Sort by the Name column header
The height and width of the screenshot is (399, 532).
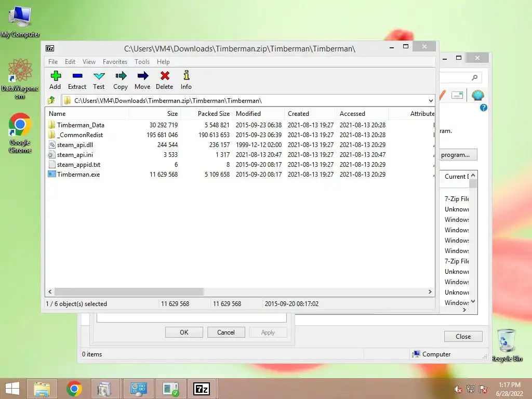click(87, 114)
